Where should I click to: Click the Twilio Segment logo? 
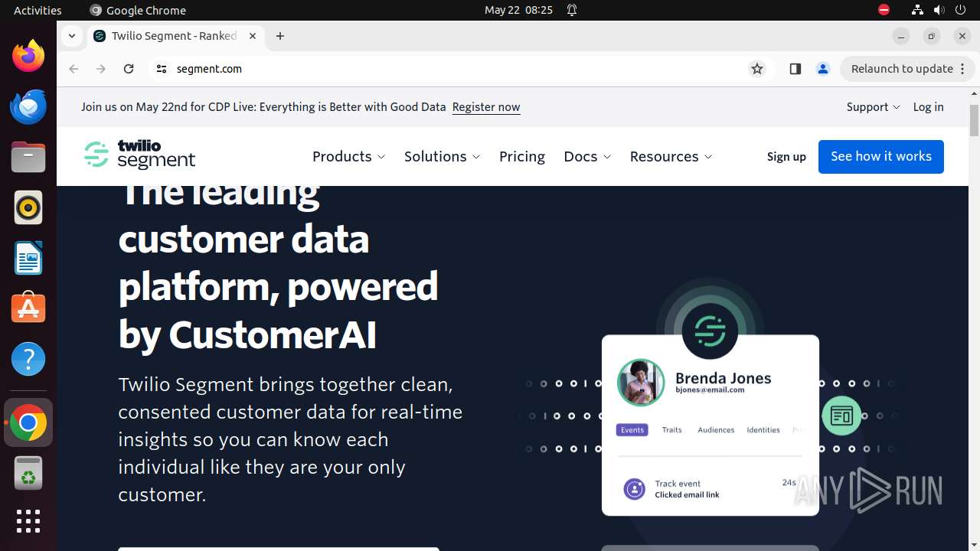(140, 155)
